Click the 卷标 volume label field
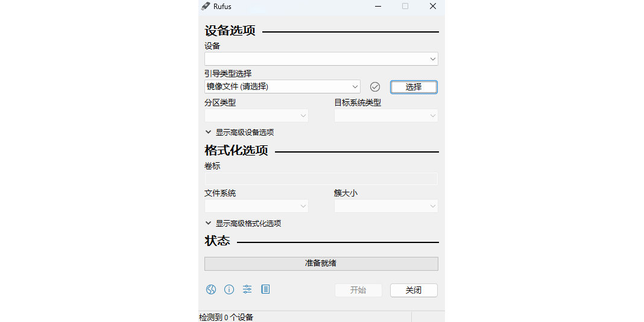Screen dimensions: 644x322 click(321, 178)
